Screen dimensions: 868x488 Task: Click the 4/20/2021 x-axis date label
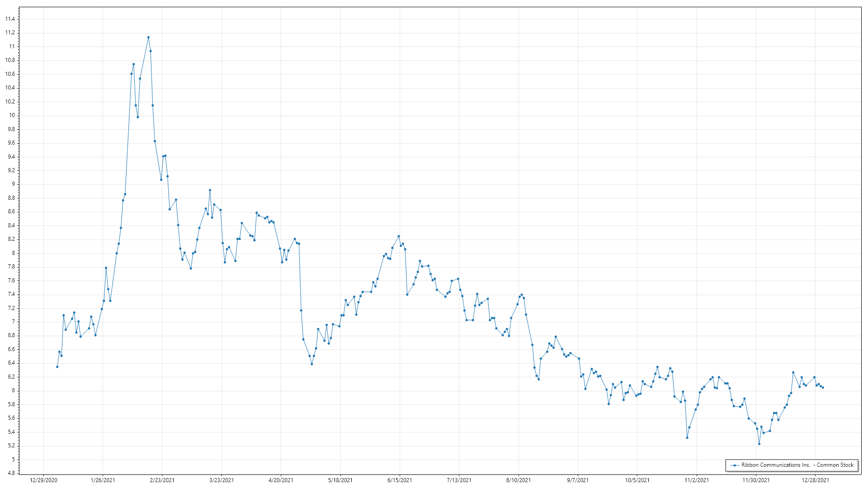pyautogui.click(x=281, y=480)
